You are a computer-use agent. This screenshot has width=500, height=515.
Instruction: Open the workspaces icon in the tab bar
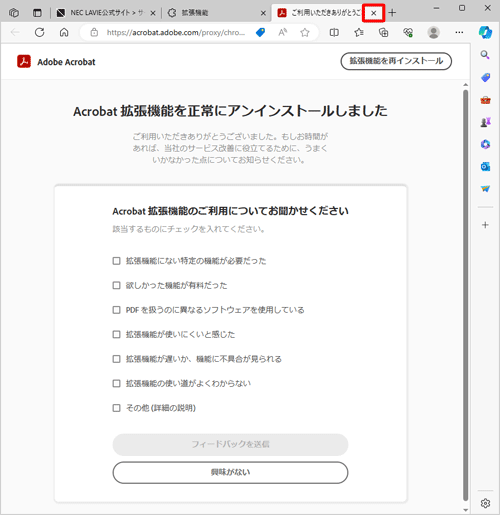click(14, 13)
